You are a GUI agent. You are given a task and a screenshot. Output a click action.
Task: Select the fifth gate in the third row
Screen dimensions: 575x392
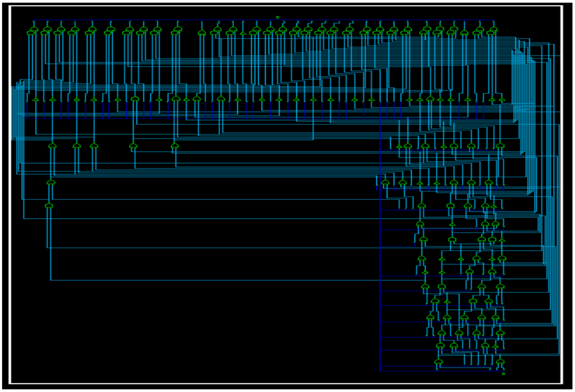tap(175, 146)
